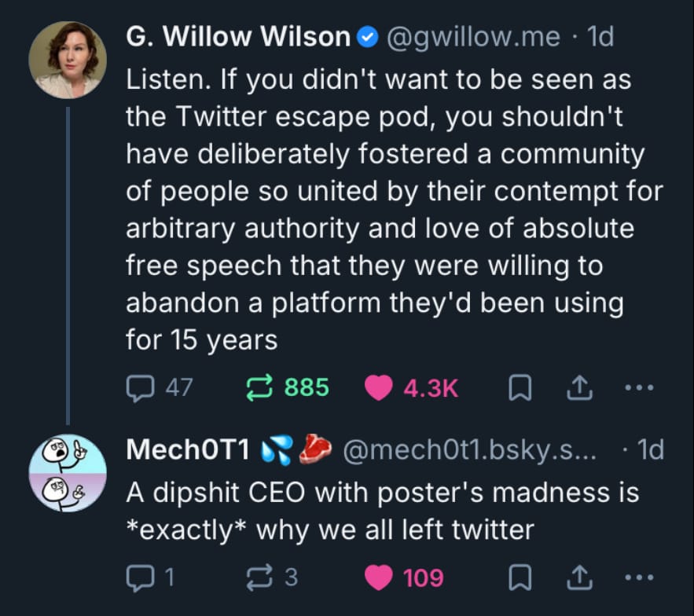Bookmark G. Willow Wilson's post
The image size is (694, 616).
click(x=516, y=387)
